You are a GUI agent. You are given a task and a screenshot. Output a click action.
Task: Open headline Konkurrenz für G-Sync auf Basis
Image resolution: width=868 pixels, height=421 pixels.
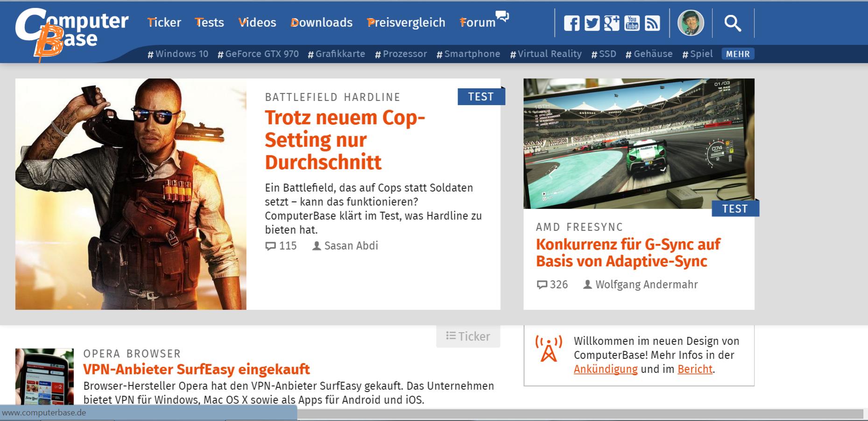pyautogui.click(x=628, y=252)
